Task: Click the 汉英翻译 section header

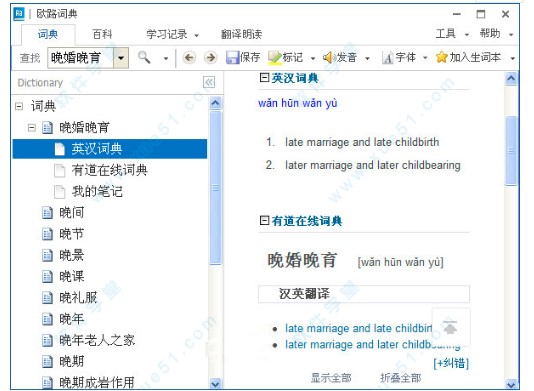Action: [x=364, y=294]
